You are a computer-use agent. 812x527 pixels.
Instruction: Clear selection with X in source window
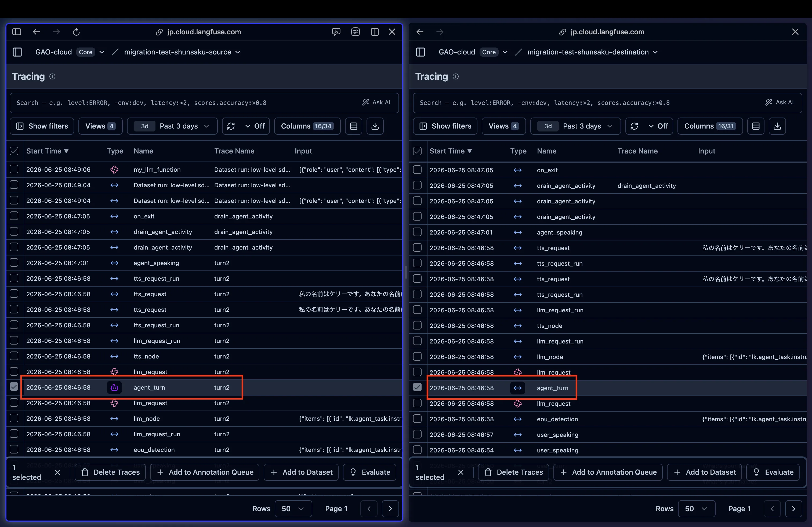(57, 472)
